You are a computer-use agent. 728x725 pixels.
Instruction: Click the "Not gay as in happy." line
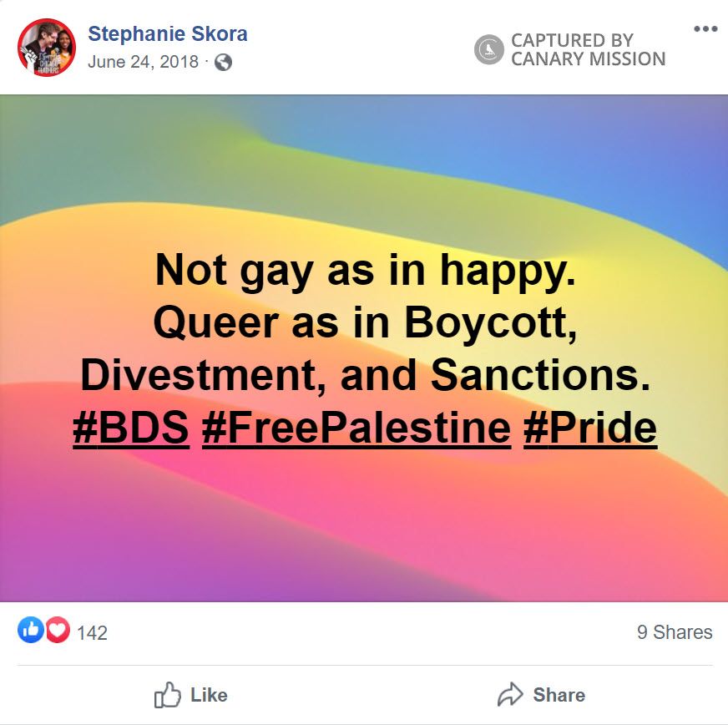point(365,271)
